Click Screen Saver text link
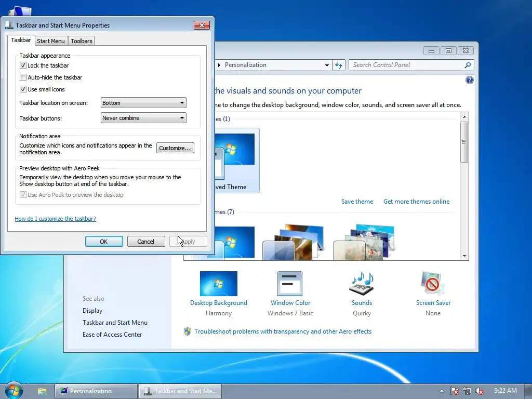The image size is (532, 399). (x=433, y=303)
